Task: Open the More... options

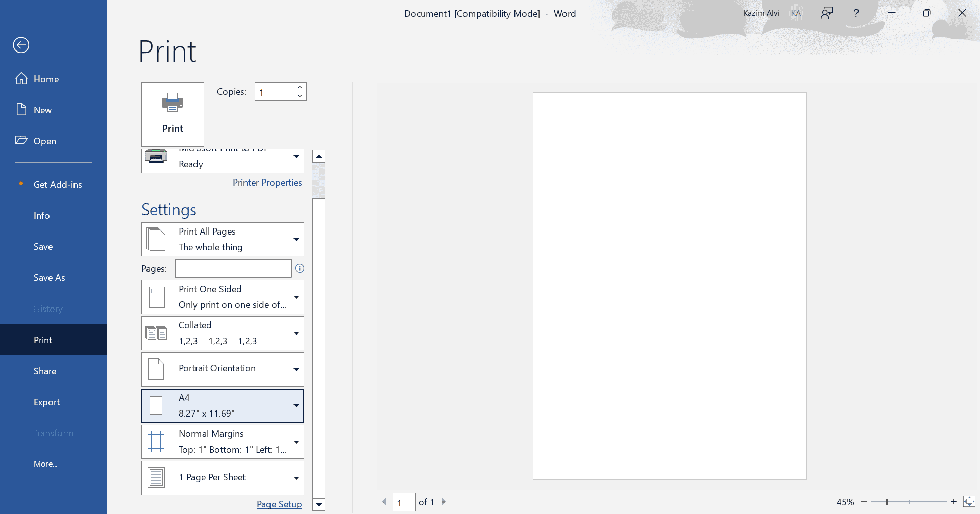Action: 54,464
